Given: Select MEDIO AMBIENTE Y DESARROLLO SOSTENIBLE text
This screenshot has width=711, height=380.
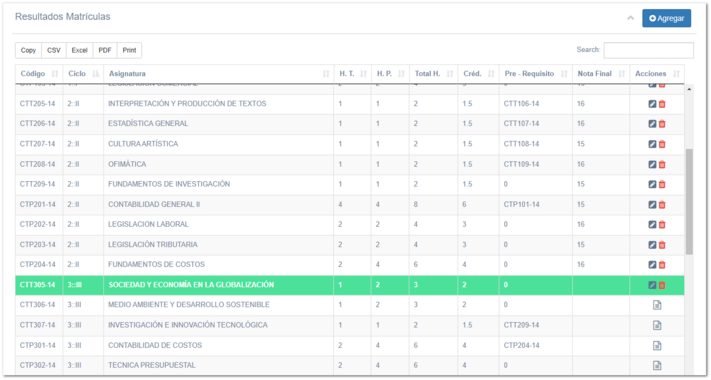Looking at the screenshot, I should tap(189, 305).
